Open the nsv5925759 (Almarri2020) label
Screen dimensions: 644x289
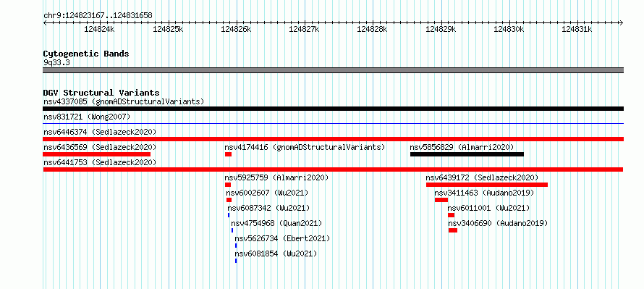276,177
